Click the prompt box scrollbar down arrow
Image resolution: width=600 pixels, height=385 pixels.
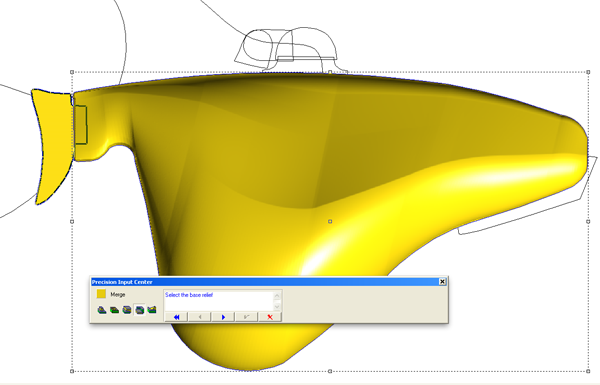point(277,306)
